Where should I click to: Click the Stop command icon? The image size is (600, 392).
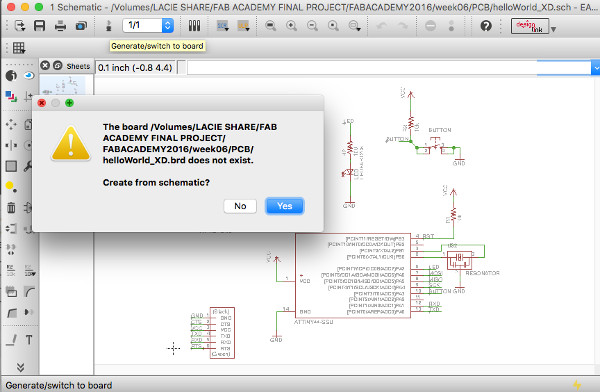430,26
